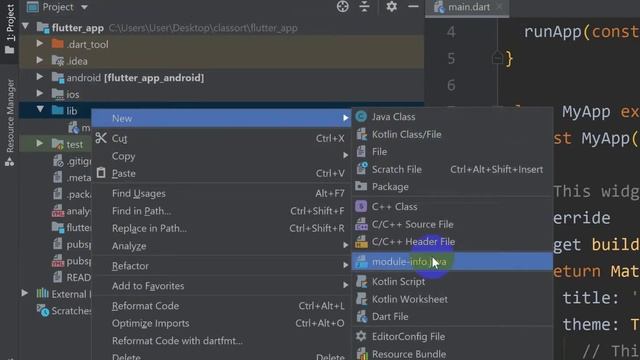Screen dimensions: 640x360
Task: Select the flutter_app project root
Action: click(x=78, y=28)
